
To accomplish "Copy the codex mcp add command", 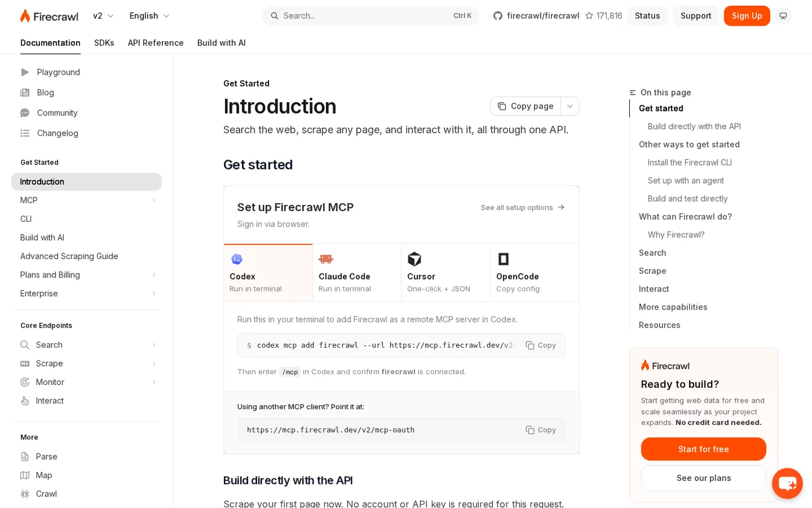I will [541, 345].
